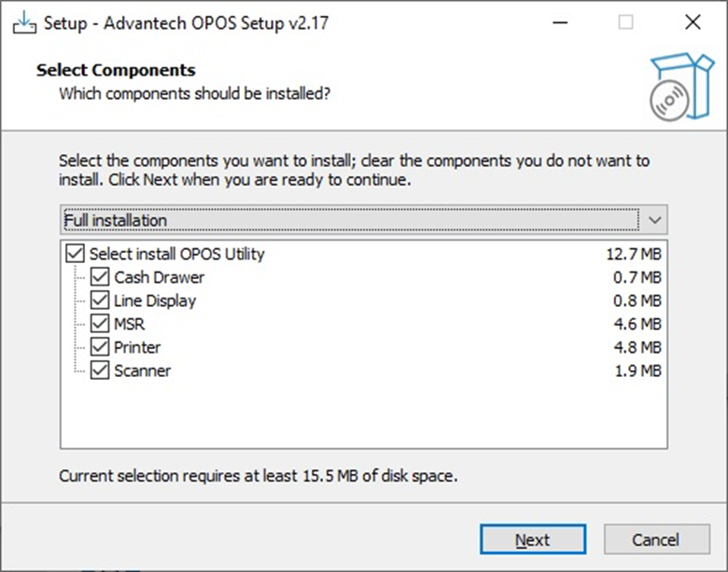Close the setup window
This screenshot has height=572, width=728.
pyautogui.click(x=692, y=22)
